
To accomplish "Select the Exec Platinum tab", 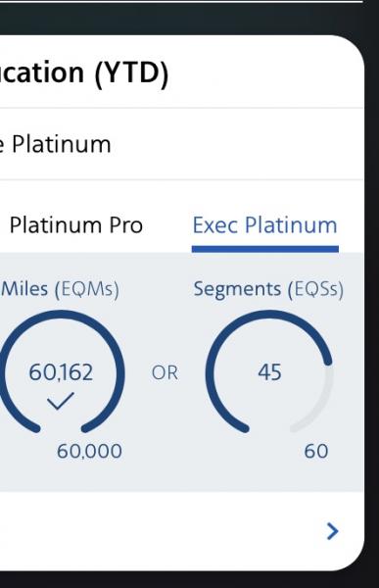I will click(264, 225).
